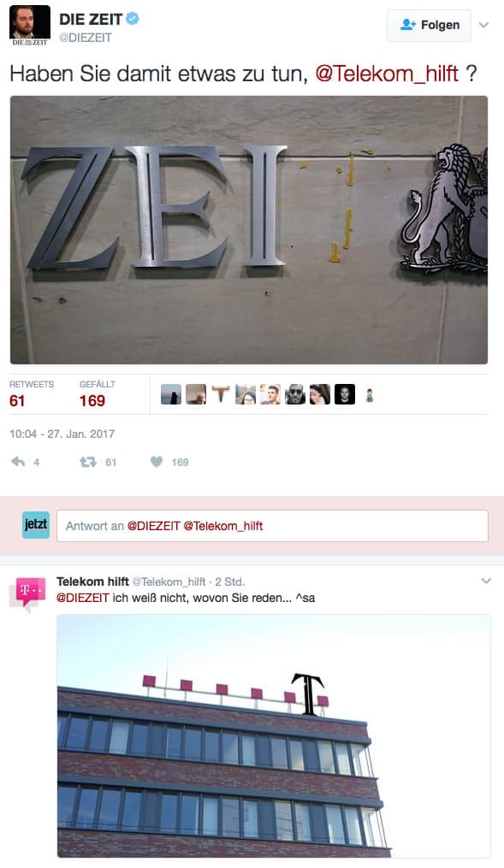
Task: Click the verified badge next to DIE ZEIT
Action: (133, 19)
